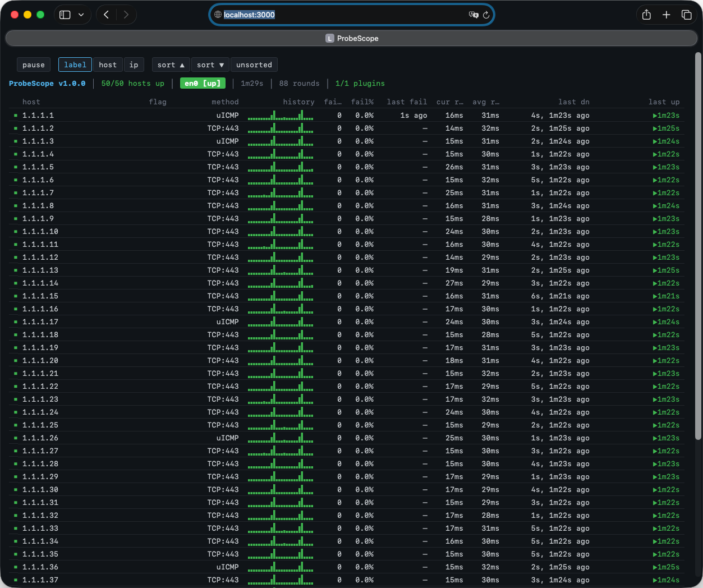This screenshot has height=588, width=703.
Task: Click the last dn 6s, 1m21s ago value
Action: point(560,296)
